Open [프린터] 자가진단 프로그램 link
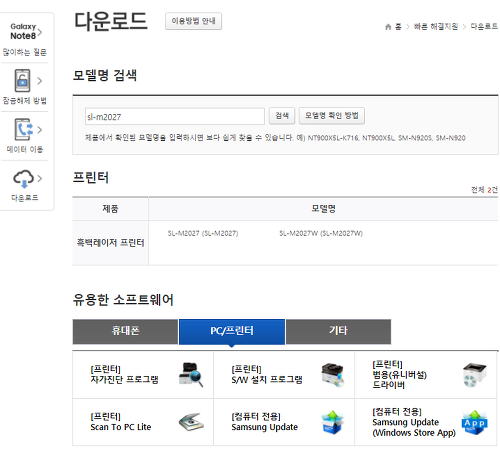This screenshot has height=451, width=500. [x=124, y=374]
